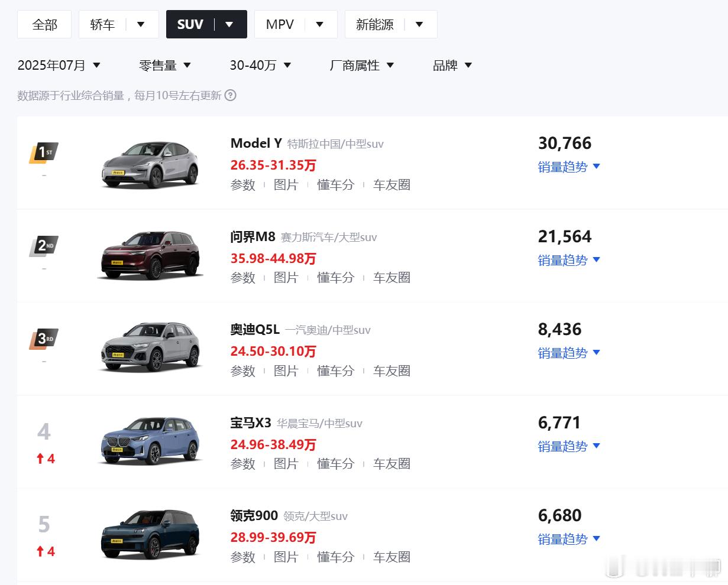Open the MPV dropdown arrow

coord(320,24)
